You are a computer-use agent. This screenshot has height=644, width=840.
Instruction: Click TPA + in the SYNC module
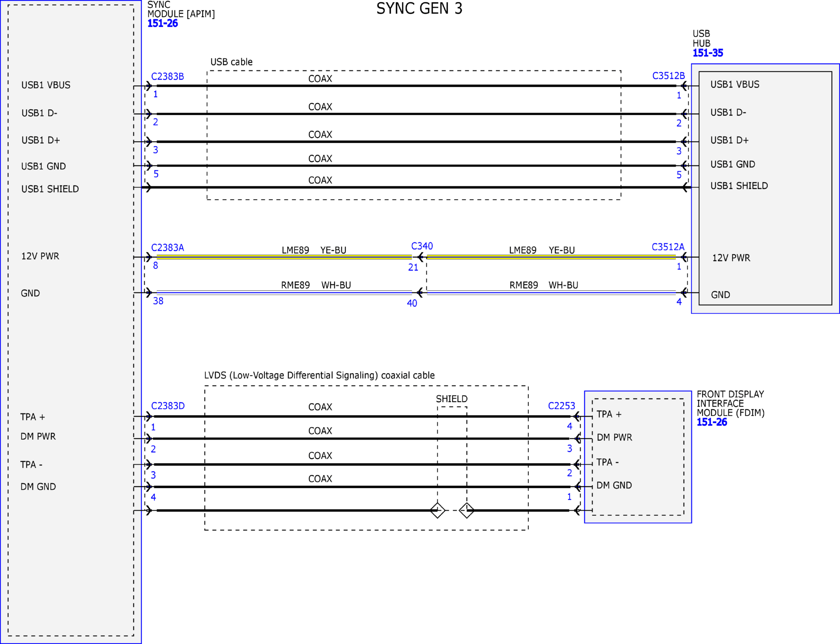33,417
